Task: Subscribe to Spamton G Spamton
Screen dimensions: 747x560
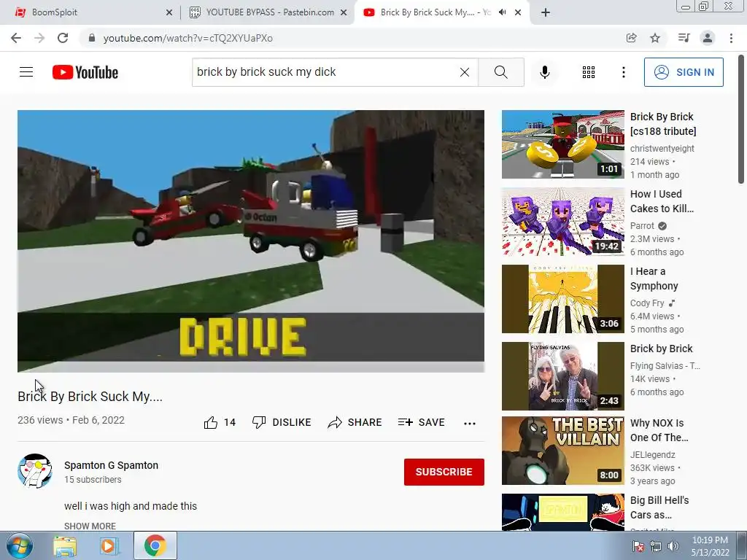Action: coord(444,472)
